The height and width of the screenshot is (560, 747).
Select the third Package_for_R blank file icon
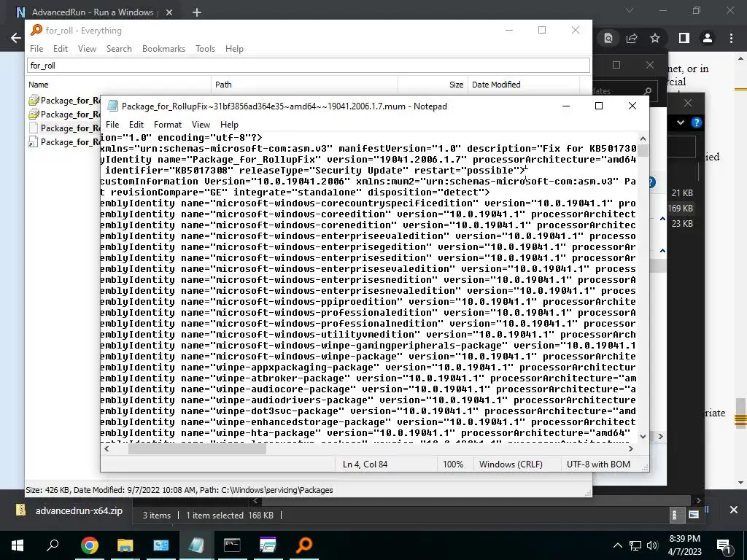pos(34,128)
